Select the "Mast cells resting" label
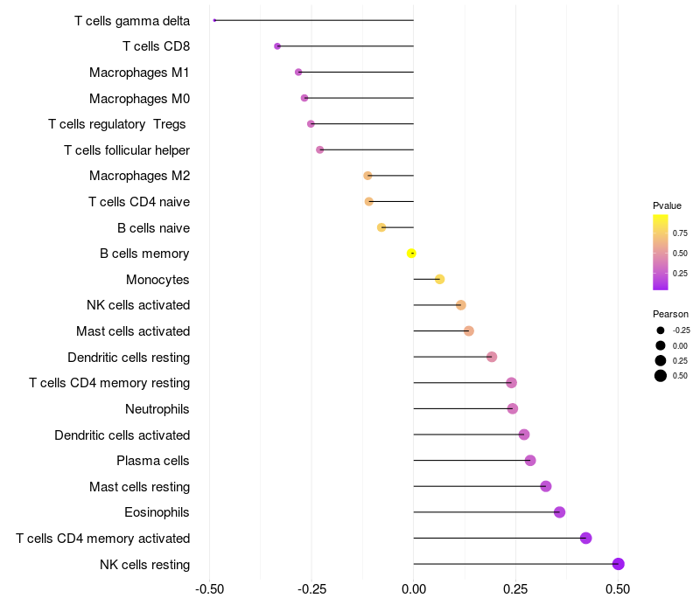The image size is (700, 612). pyautogui.click(x=139, y=487)
